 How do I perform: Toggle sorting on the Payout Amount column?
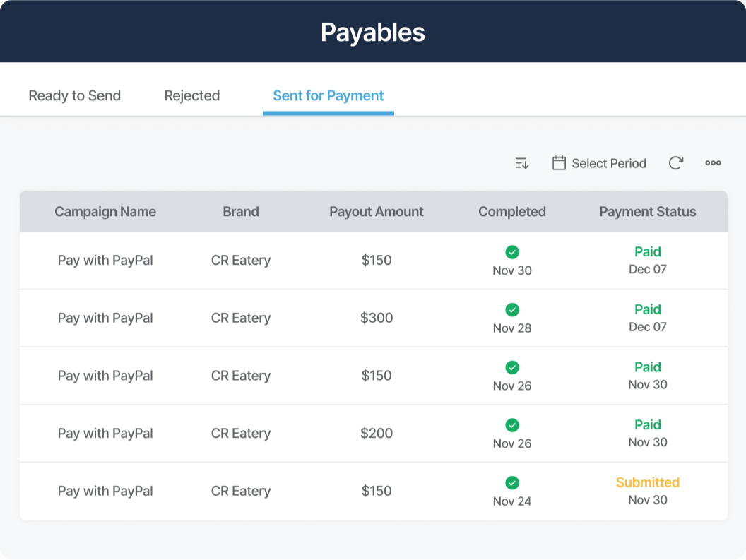click(x=377, y=211)
